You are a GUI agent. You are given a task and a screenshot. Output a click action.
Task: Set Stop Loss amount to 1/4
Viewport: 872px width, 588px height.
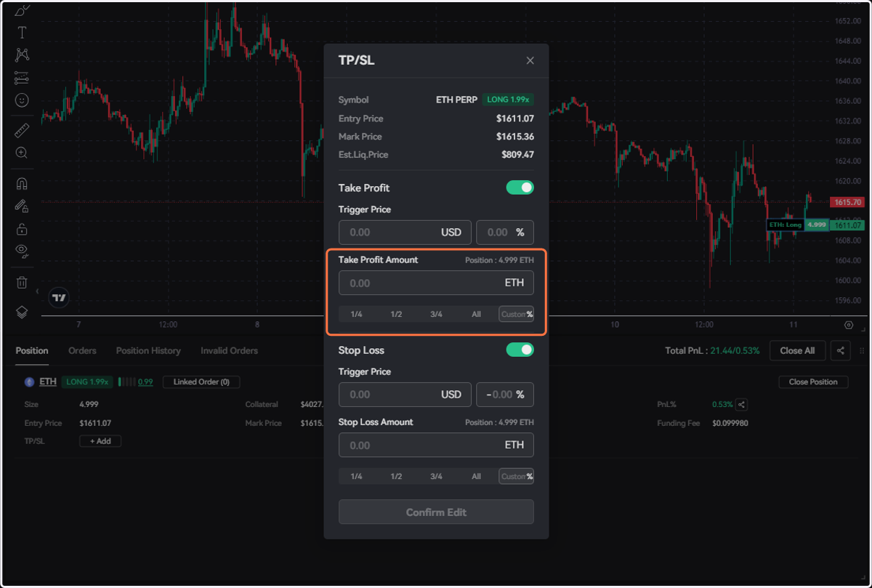click(x=357, y=476)
